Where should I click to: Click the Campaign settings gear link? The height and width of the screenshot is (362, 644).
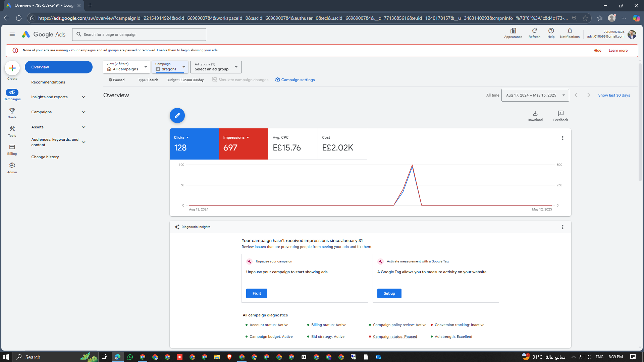coord(295,80)
